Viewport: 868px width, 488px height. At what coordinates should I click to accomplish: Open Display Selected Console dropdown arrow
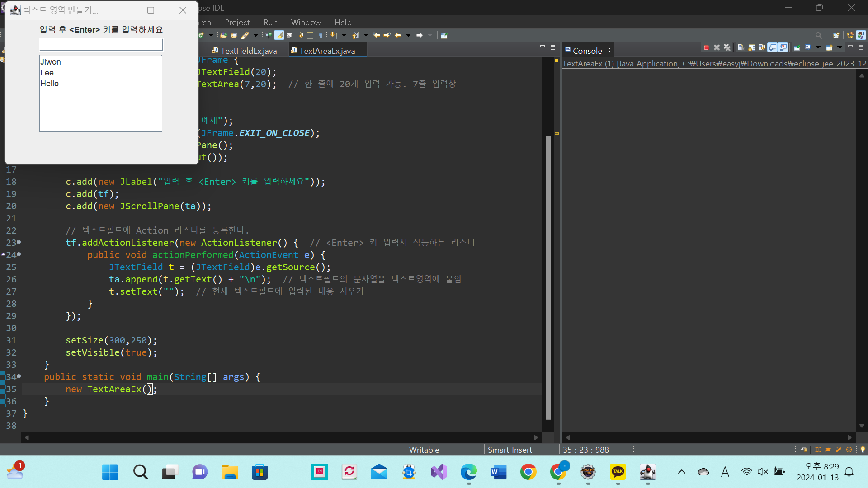tap(818, 47)
